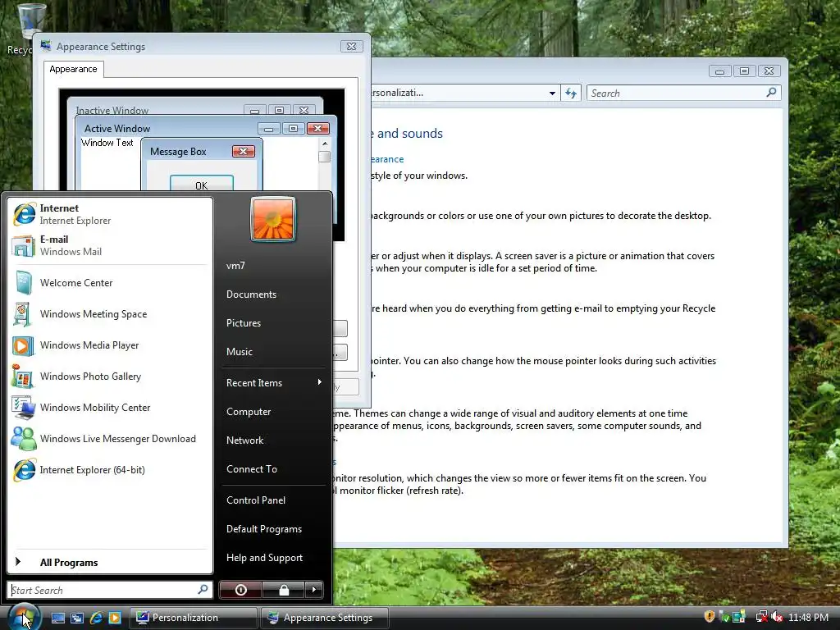Open Windows Live Messenger Download
This screenshot has width=840, height=630.
(110, 438)
